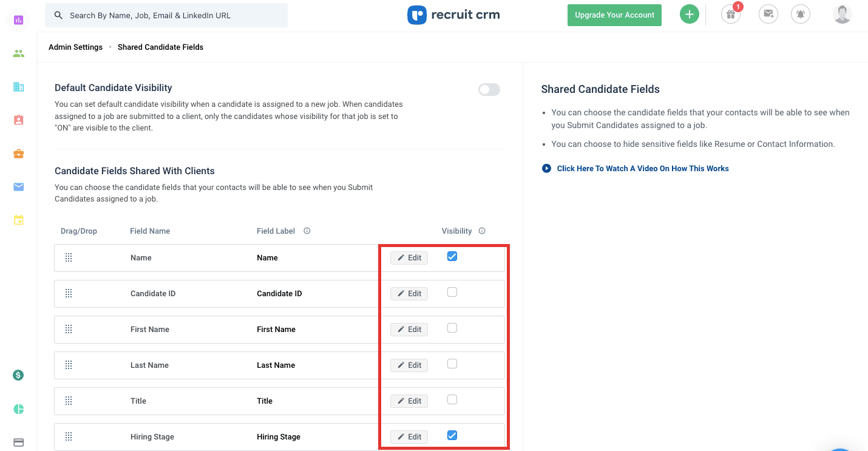Go to Admin Settings via breadcrumb
868x451 pixels.
pos(75,47)
